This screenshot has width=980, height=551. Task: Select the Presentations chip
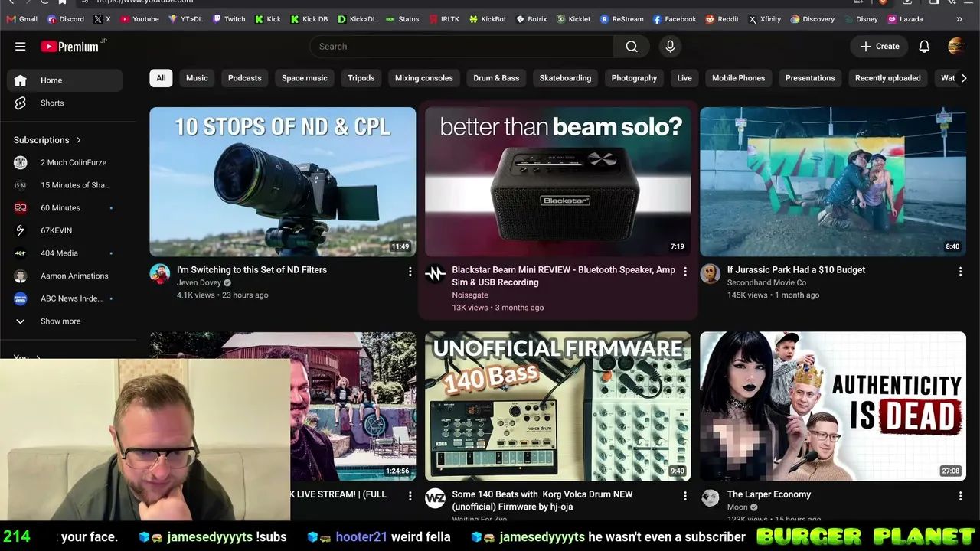(x=810, y=78)
